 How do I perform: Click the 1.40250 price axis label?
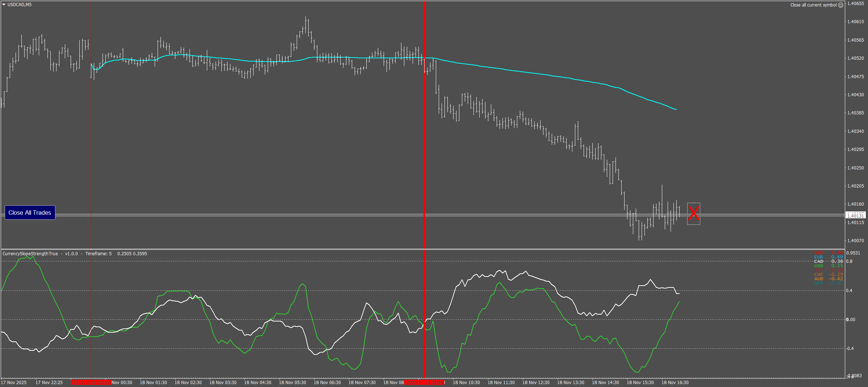pyautogui.click(x=855, y=168)
